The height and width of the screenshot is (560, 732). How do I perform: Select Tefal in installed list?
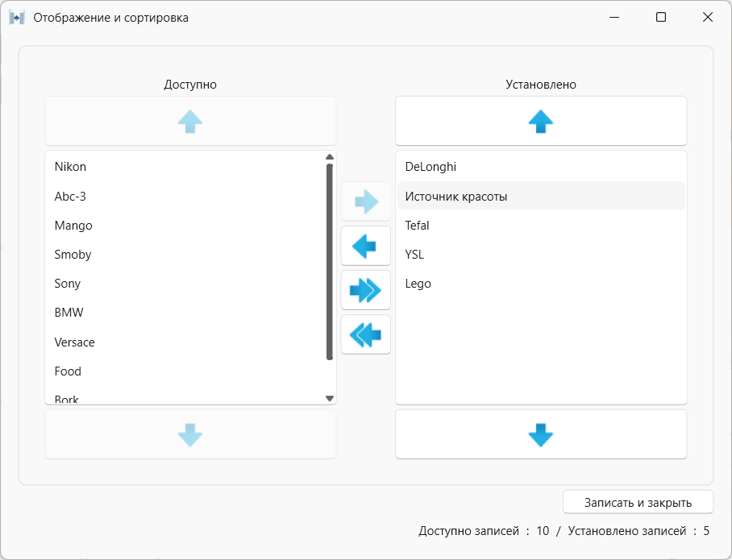point(541,226)
